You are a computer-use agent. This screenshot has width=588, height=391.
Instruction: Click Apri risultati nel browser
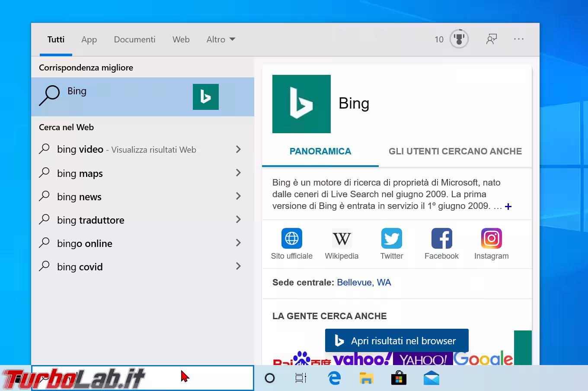pos(396,340)
